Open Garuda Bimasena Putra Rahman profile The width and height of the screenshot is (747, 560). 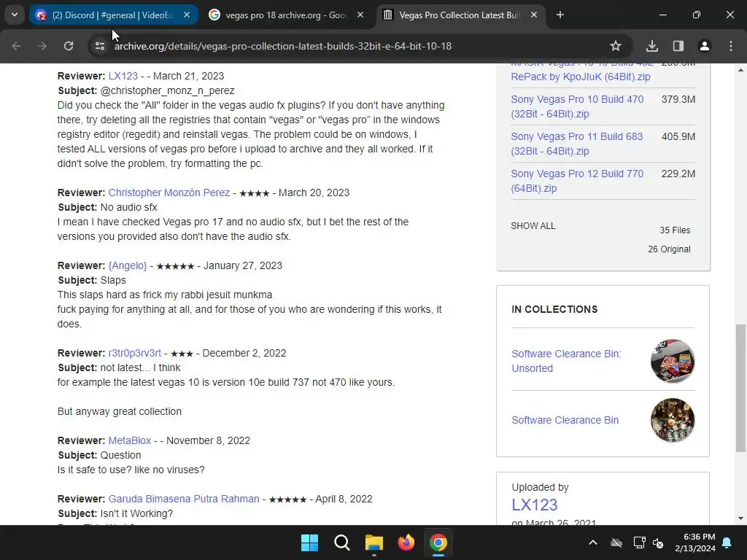click(183, 499)
